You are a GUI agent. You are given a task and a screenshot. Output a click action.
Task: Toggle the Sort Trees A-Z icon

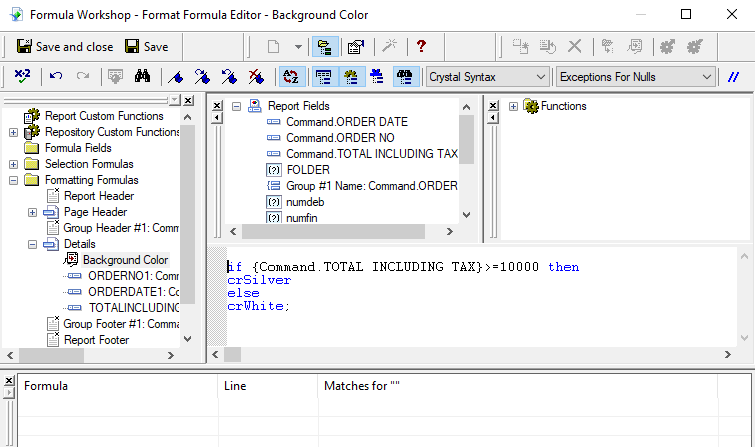click(x=291, y=77)
